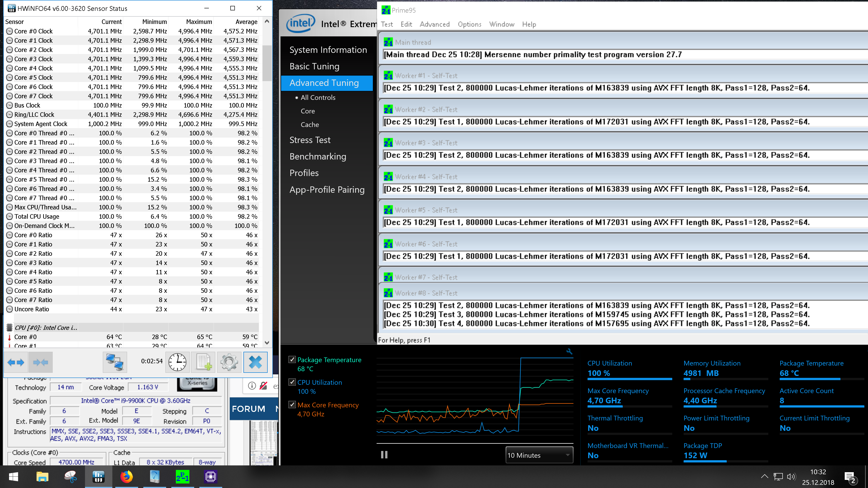Open File Explorer from taskbar

pos(42,476)
